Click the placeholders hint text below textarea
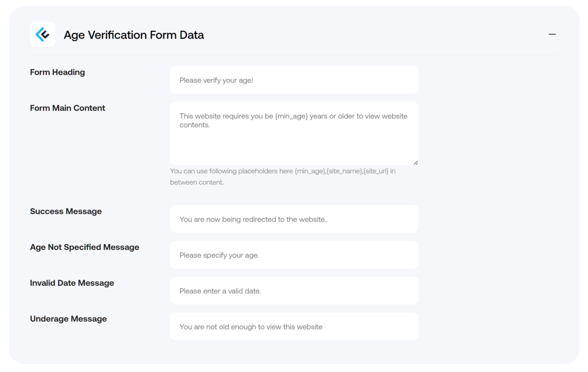The height and width of the screenshot is (372, 588). coord(283,177)
